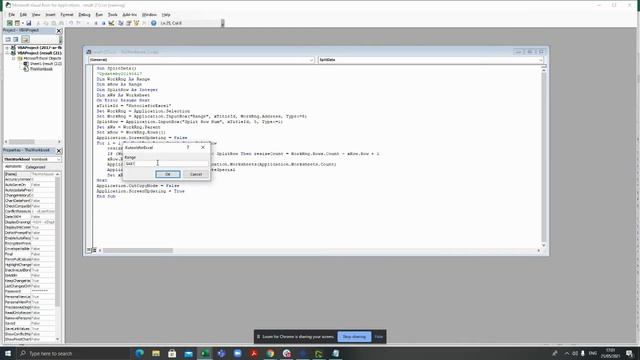Open the Window menu
640x360 pixels.
point(149,15)
